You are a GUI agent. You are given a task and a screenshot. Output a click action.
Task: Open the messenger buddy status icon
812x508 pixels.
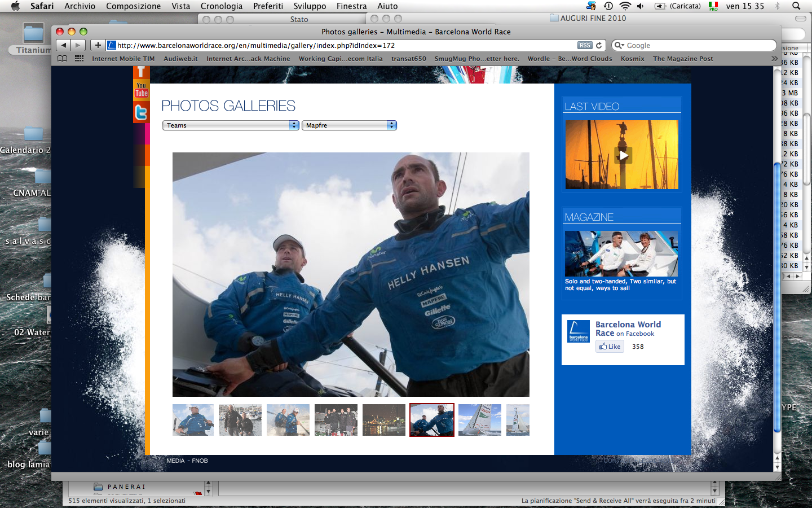click(x=591, y=6)
